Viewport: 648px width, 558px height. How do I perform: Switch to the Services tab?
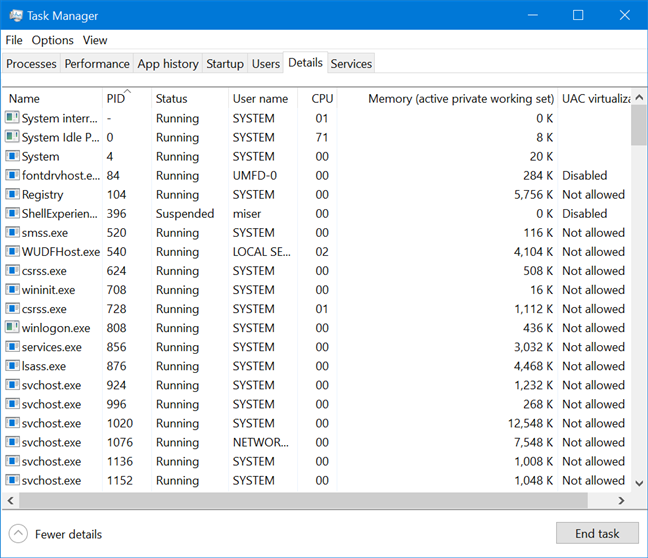click(351, 64)
